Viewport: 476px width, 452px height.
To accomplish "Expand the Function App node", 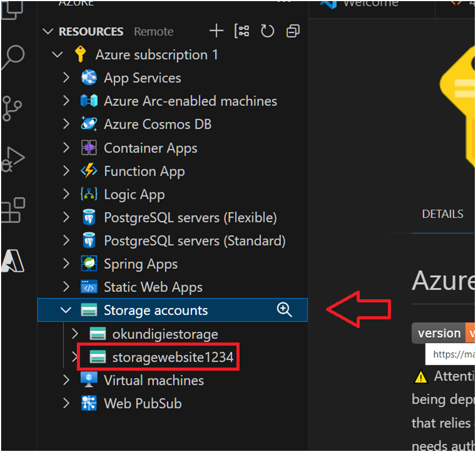I will 66,171.
